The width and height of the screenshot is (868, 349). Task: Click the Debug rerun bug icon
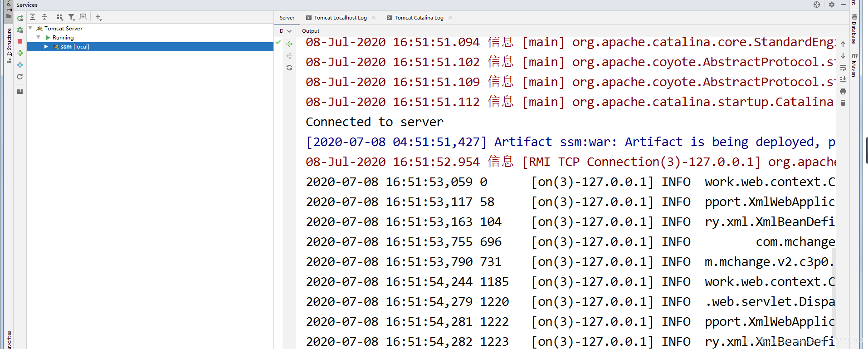(20, 29)
